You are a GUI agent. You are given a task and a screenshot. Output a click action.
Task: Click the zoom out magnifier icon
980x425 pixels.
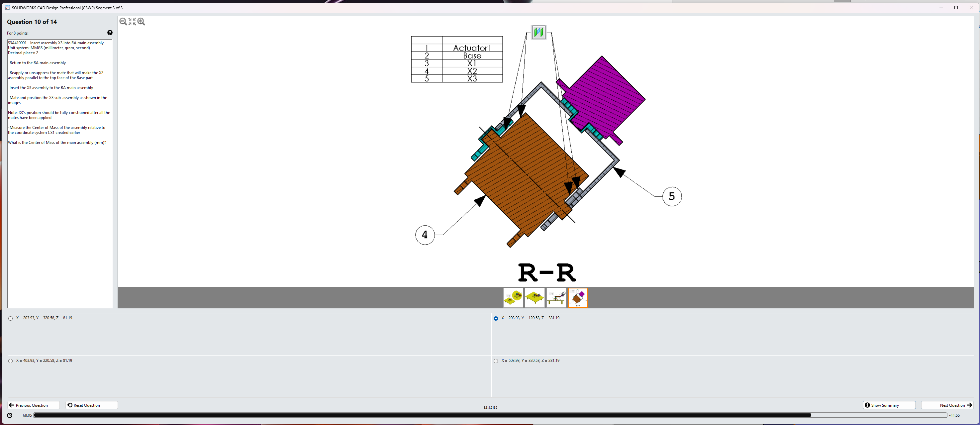(123, 22)
